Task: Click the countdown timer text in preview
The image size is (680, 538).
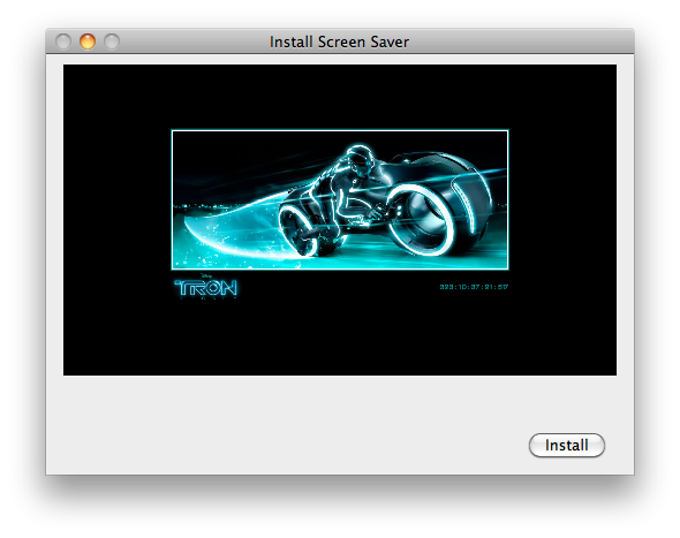Action: pyautogui.click(x=474, y=287)
